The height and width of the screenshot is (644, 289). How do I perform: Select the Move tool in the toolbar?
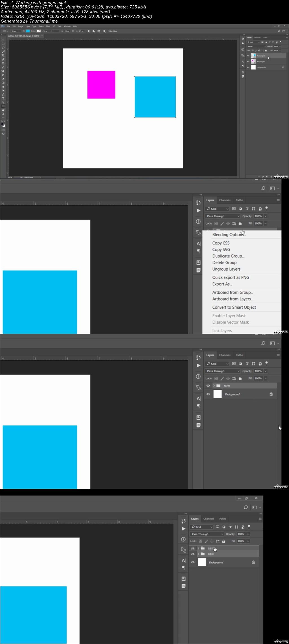click(3, 40)
